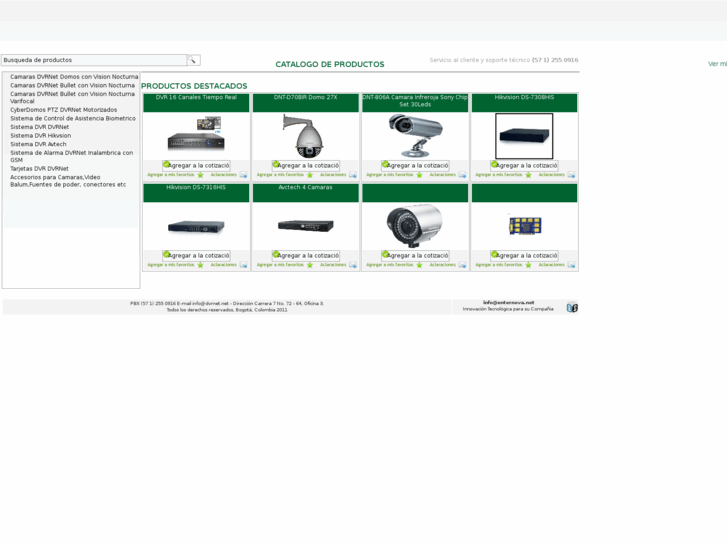727x545 pixels.
Task: View DNT-D708IR dome camera image
Action: click(x=306, y=136)
